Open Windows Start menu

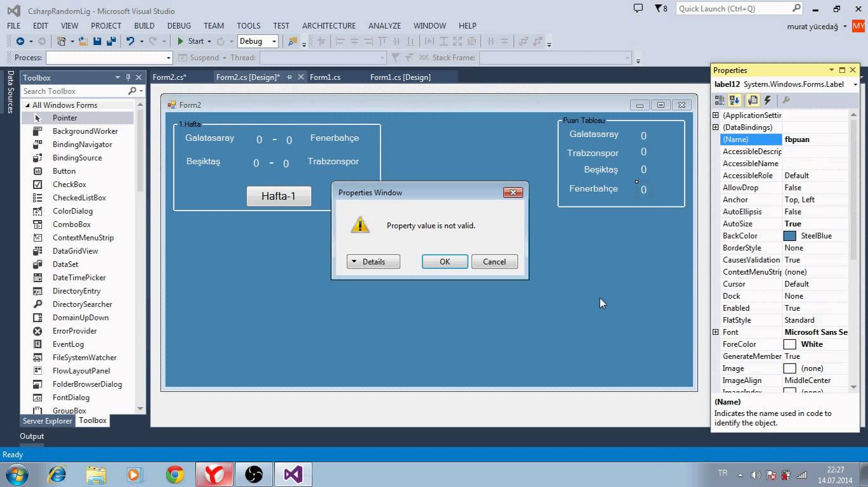click(x=16, y=474)
